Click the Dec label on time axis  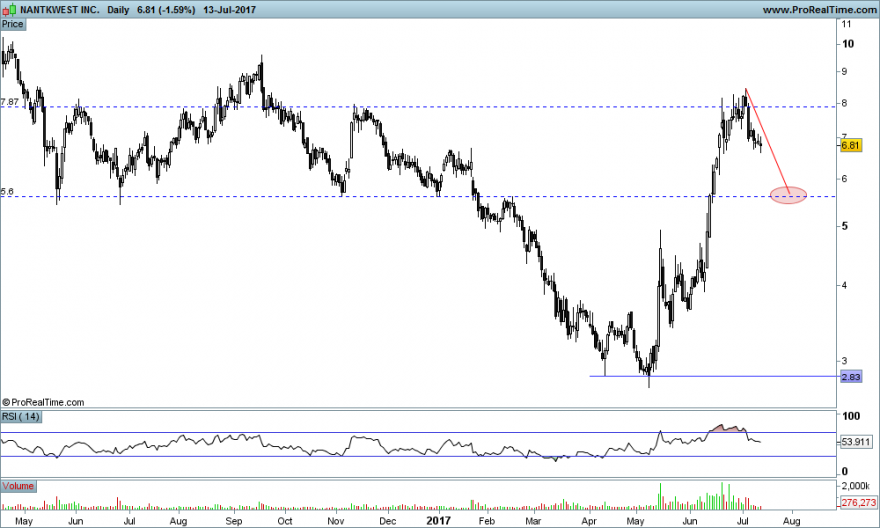[x=387, y=521]
